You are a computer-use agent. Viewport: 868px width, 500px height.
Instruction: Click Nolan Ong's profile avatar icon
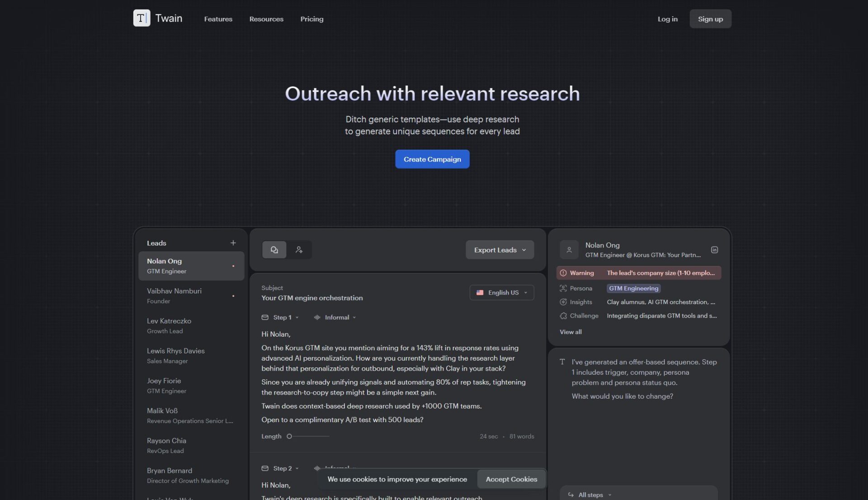[x=569, y=250]
